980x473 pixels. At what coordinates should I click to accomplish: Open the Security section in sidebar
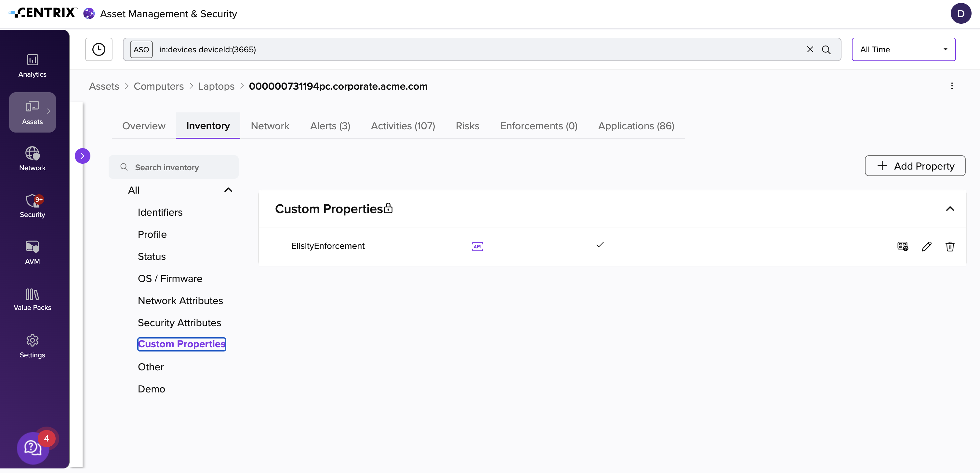pyautogui.click(x=32, y=206)
